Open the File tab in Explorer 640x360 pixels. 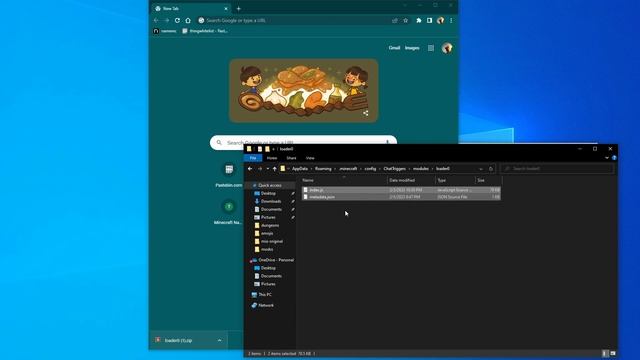(253, 158)
